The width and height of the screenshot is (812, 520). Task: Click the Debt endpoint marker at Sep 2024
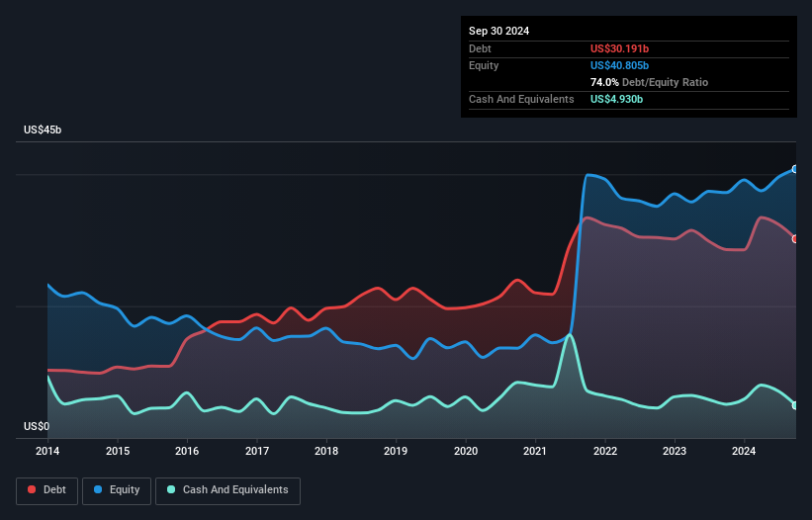coord(795,239)
